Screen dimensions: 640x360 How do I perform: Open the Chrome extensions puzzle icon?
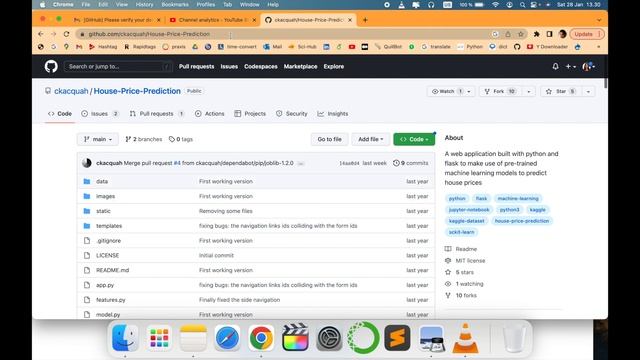[x=536, y=34]
